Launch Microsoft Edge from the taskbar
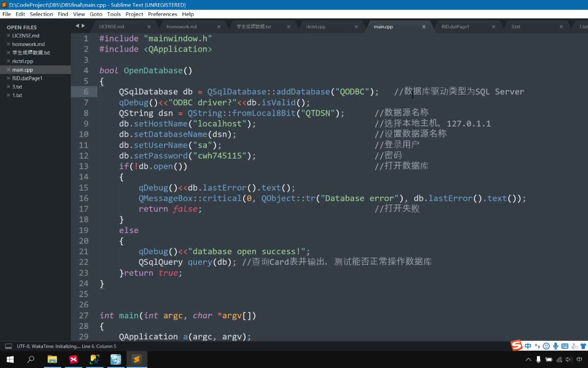Viewport: 588px width, 368px height. tap(115, 359)
